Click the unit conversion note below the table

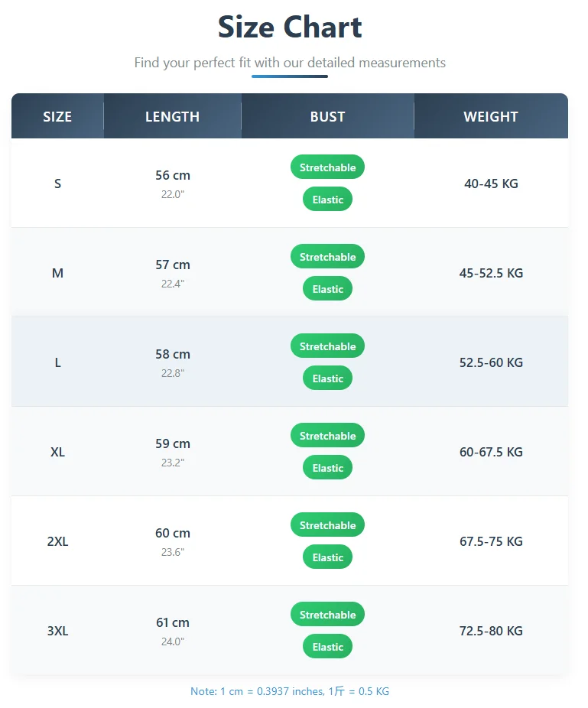pyautogui.click(x=290, y=691)
